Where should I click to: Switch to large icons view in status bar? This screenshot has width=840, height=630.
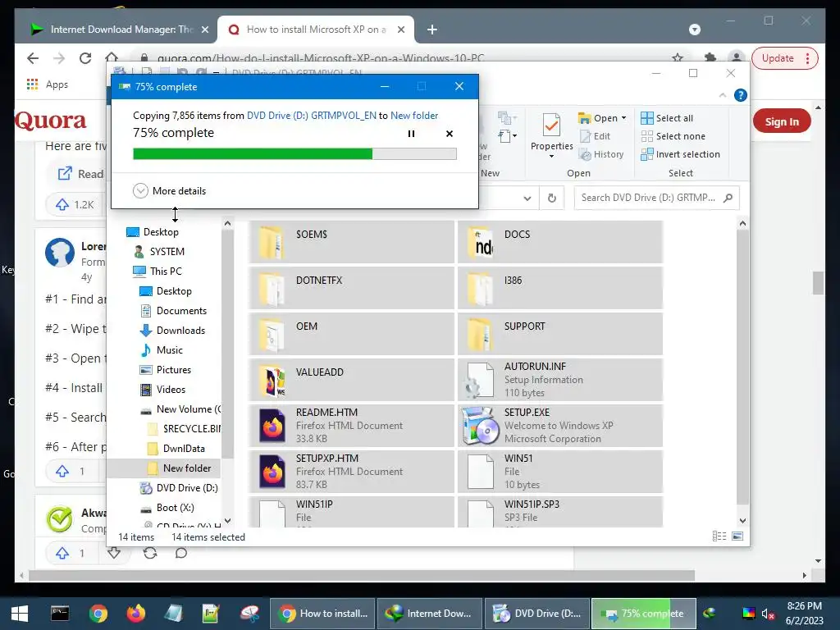737,536
